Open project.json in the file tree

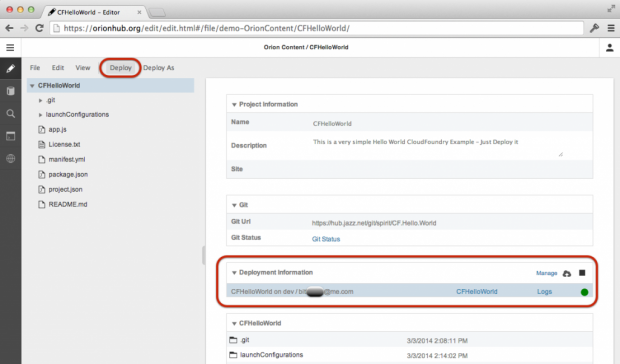65,190
